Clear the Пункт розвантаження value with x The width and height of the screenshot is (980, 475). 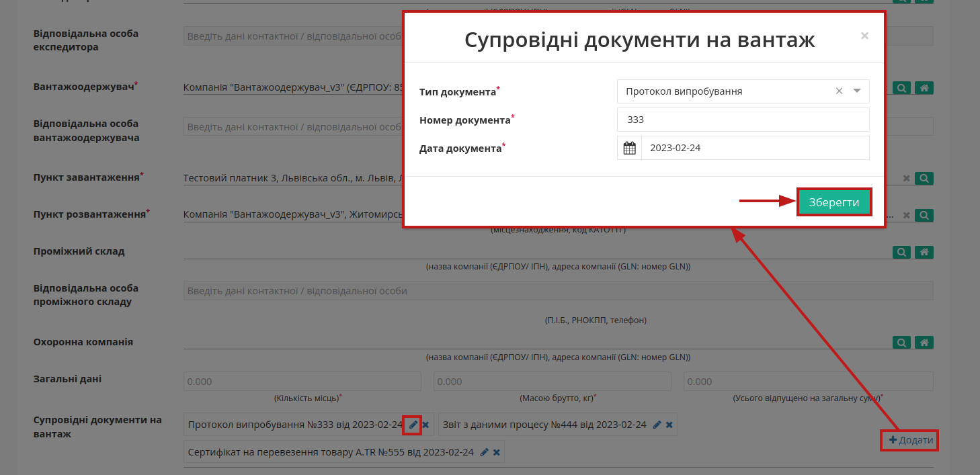(x=906, y=216)
